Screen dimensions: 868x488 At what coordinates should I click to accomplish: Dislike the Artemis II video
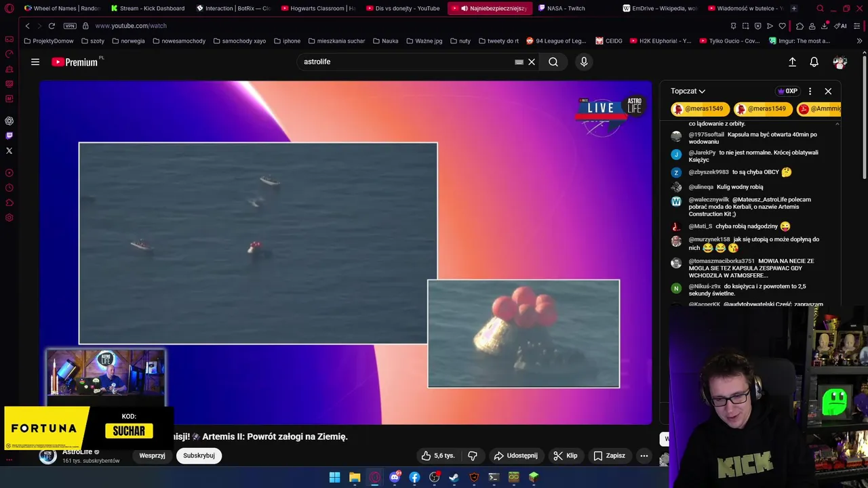coord(473,455)
